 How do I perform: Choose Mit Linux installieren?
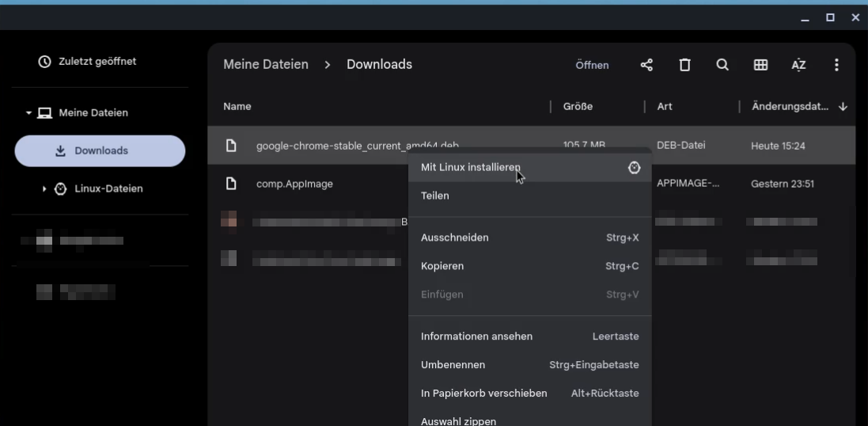click(530, 167)
